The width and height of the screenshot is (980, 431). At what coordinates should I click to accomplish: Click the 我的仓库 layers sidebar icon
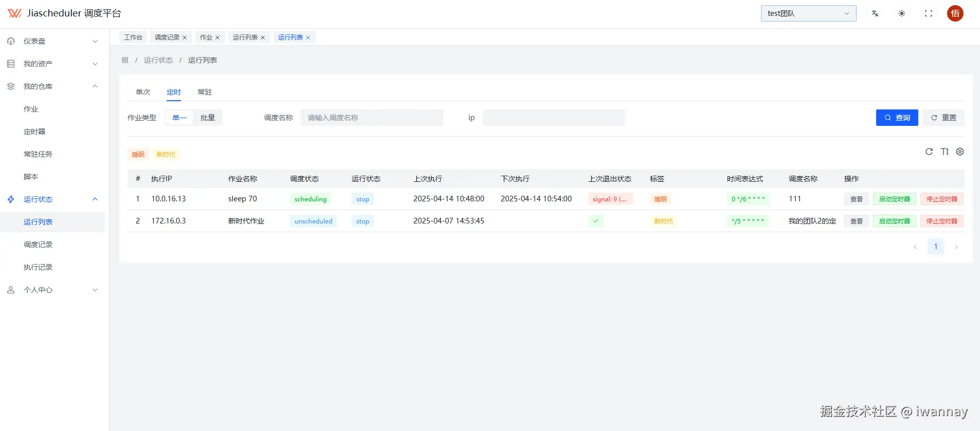[x=11, y=86]
